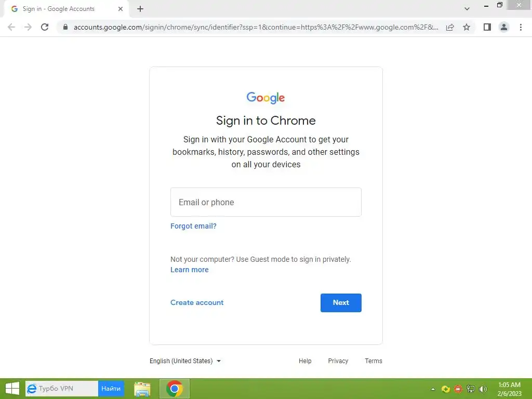The width and height of the screenshot is (532, 399).
Task: Open the Windows Start button
Action: tap(12, 389)
